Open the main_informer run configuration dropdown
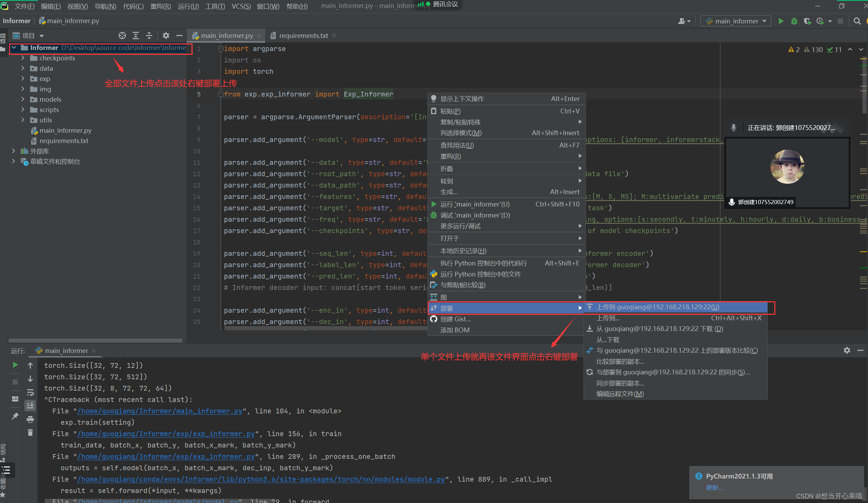Image resolution: width=868 pixels, height=503 pixels. pos(735,21)
